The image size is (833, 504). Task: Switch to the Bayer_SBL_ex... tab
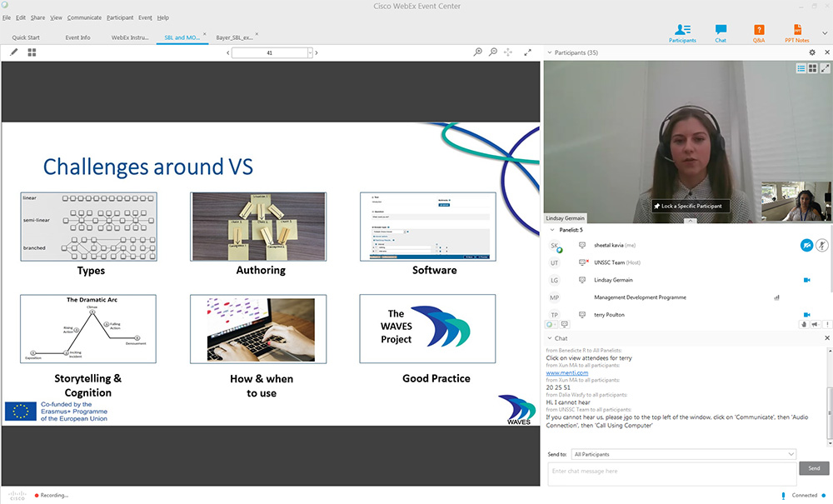[234, 37]
